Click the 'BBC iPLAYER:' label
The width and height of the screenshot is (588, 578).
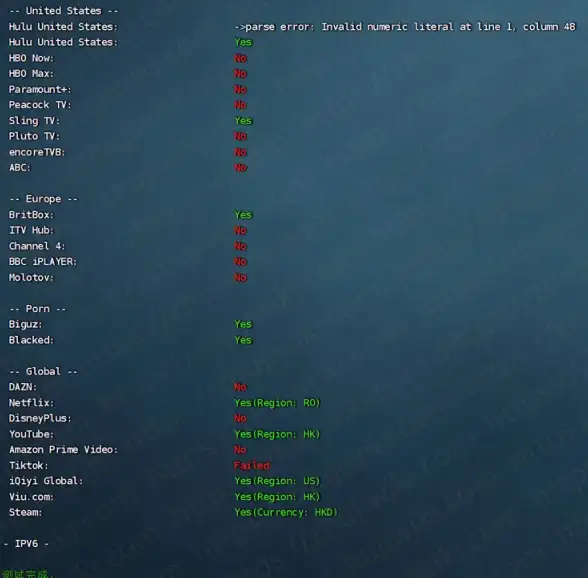[43, 262]
